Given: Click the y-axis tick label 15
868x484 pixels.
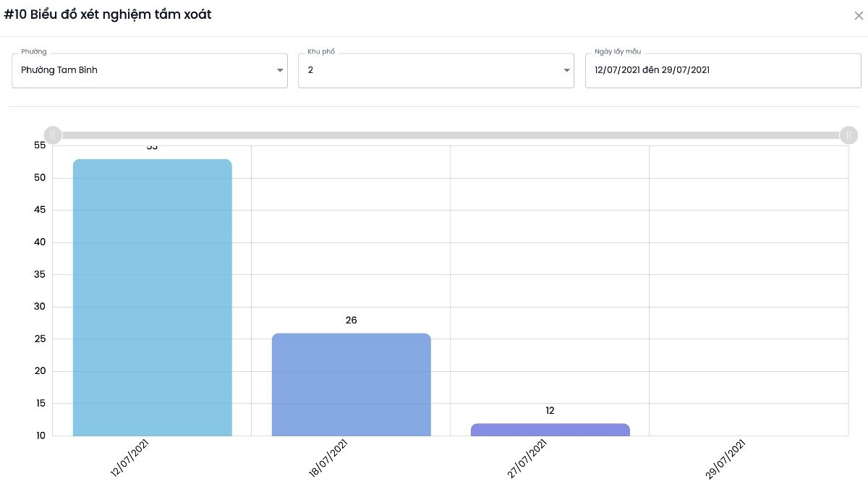Looking at the screenshot, I should point(40,403).
